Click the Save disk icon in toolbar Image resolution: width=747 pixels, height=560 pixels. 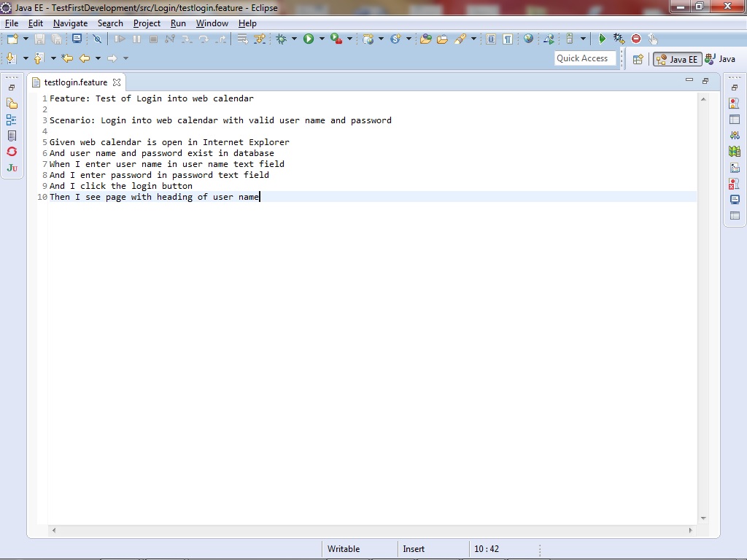39,39
